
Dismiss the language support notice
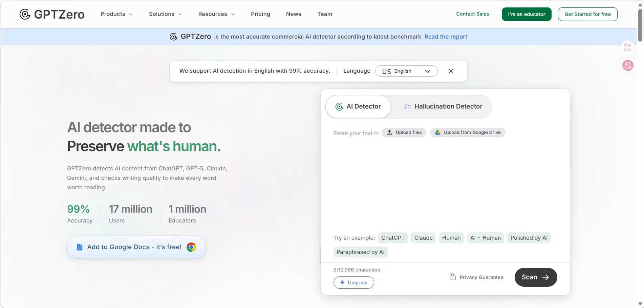point(451,71)
